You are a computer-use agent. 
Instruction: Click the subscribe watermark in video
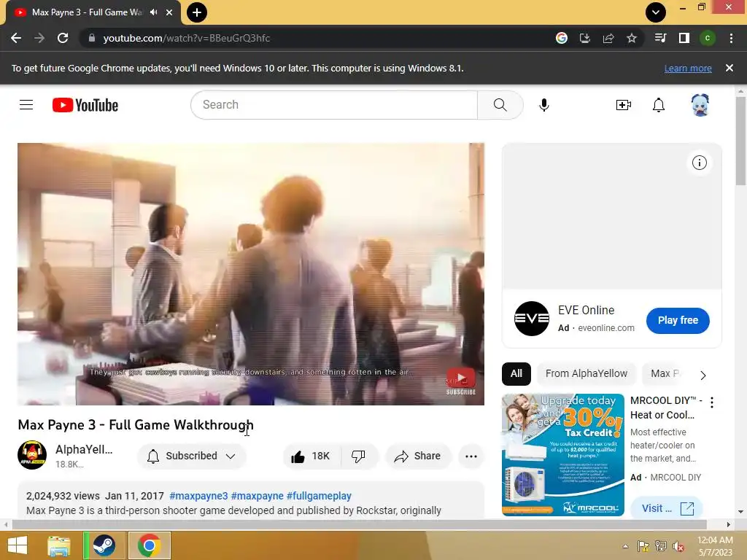(461, 381)
